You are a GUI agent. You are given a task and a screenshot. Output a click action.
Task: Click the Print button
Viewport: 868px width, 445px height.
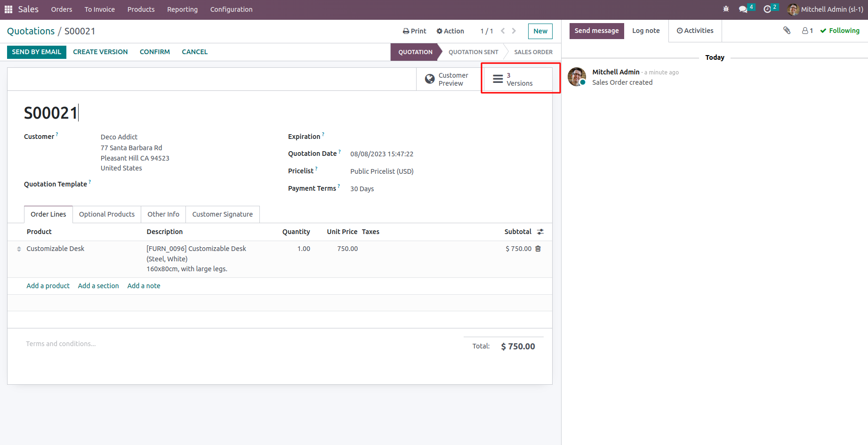[415, 31]
